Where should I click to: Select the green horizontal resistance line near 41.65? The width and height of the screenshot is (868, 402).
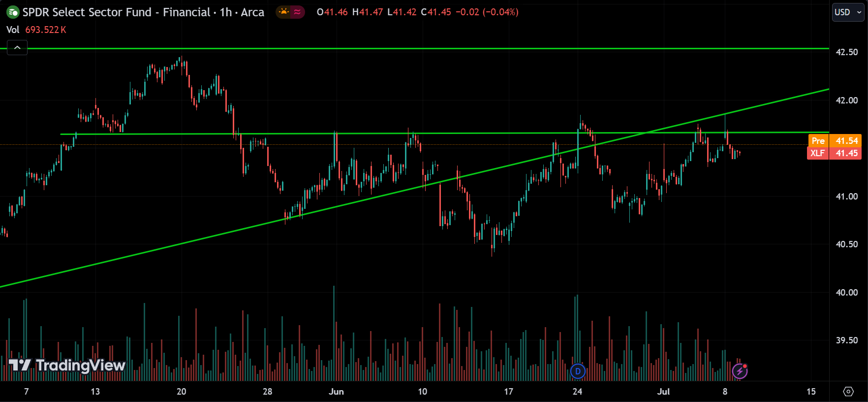[444, 133]
